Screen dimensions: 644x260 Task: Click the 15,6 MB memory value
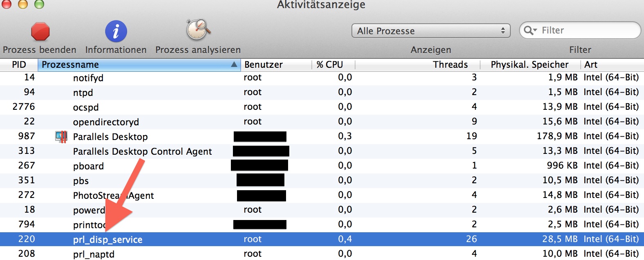point(560,122)
